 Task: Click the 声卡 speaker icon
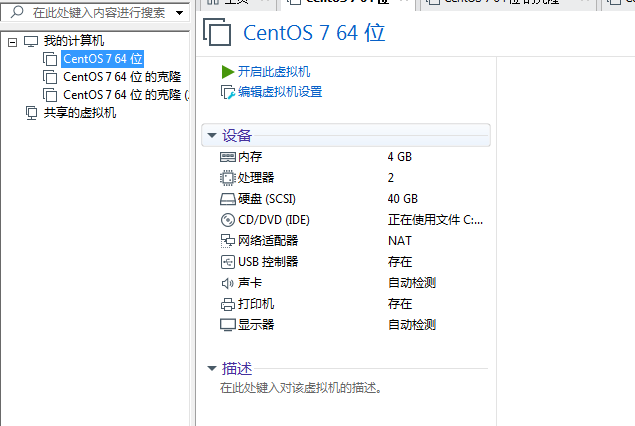pyautogui.click(x=228, y=283)
